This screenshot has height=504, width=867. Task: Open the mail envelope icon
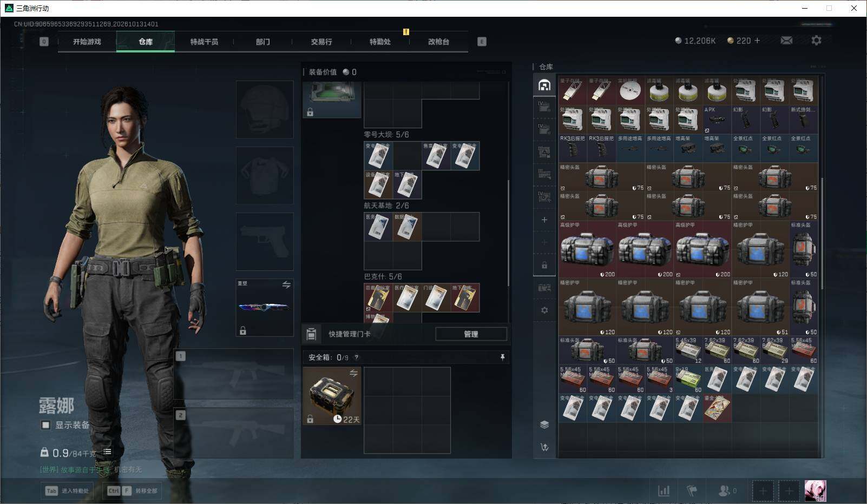[786, 41]
